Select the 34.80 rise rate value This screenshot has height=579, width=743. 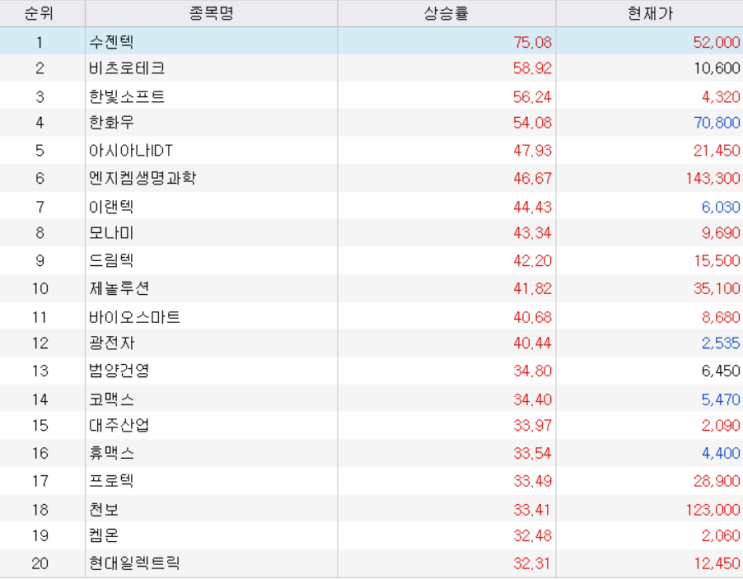(533, 370)
